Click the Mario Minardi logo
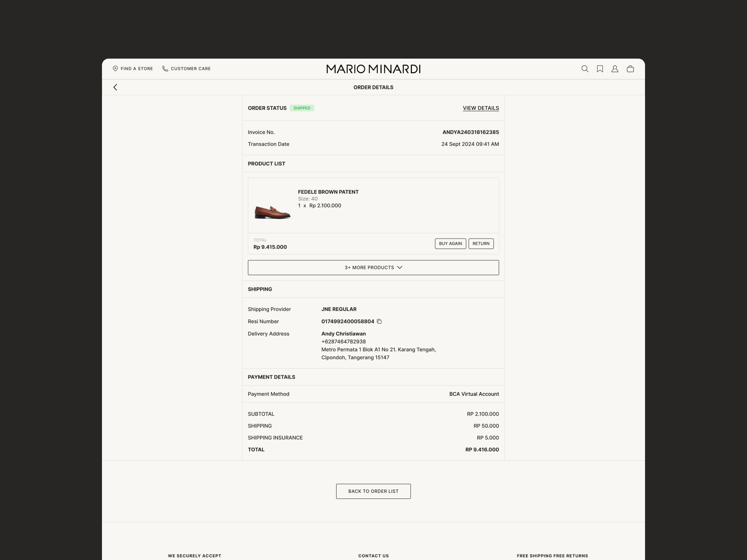Viewport: 747px width, 560px height. click(x=373, y=69)
